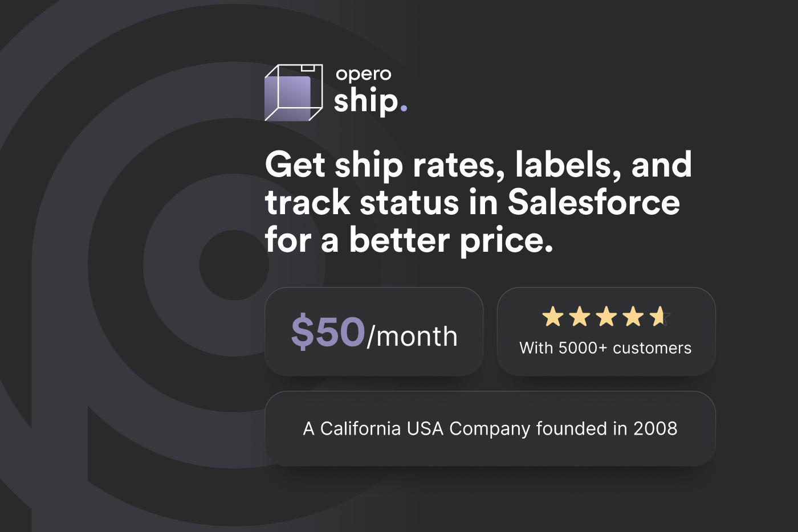Click the first gold star
Screen dimensions: 798x532
coord(553,316)
